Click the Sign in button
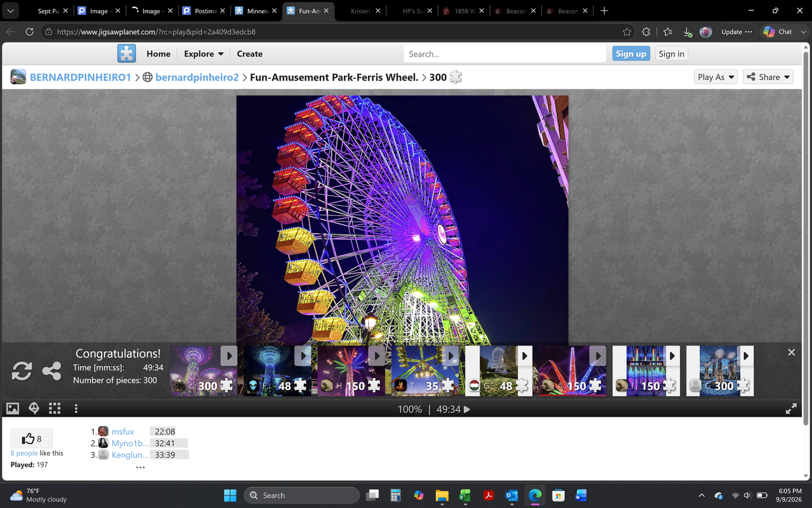 (x=671, y=54)
